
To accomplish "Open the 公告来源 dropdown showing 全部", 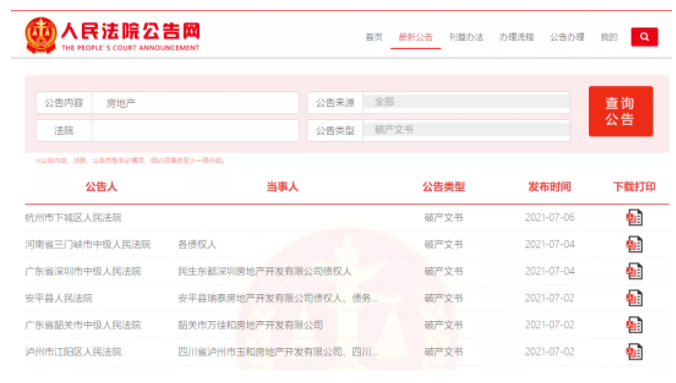I will [x=466, y=102].
